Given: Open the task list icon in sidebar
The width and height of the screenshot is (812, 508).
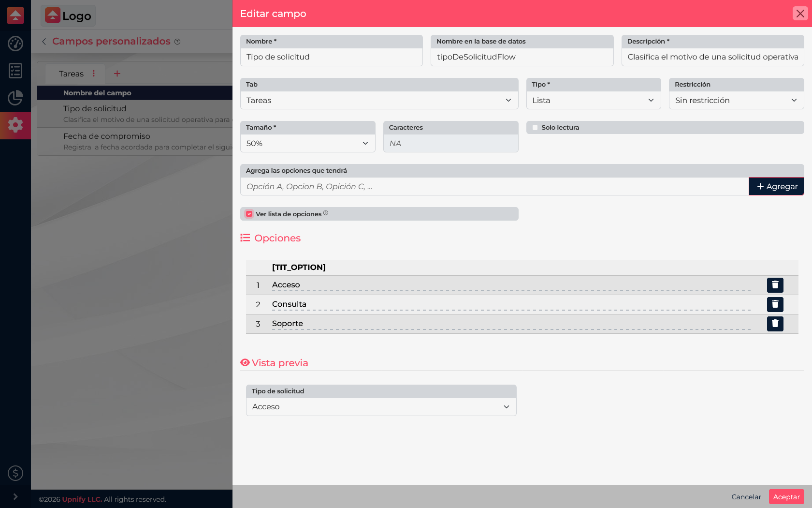Looking at the screenshot, I should [15, 71].
